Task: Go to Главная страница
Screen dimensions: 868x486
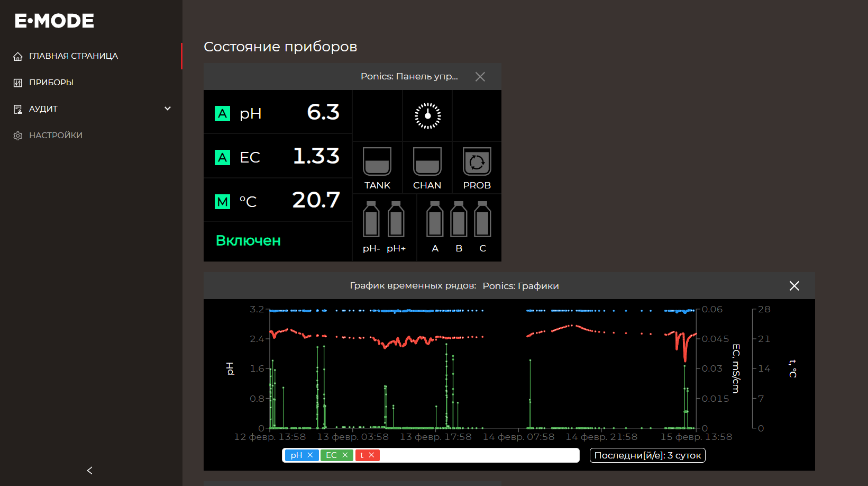Action: [x=73, y=56]
